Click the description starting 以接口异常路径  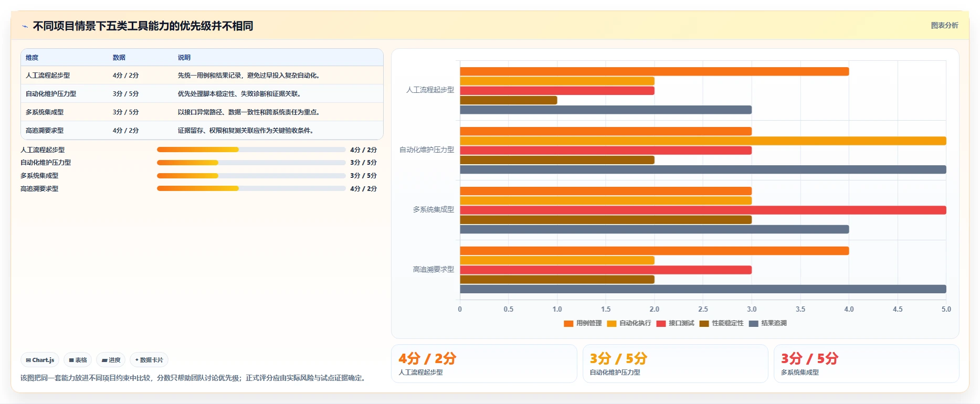(x=249, y=112)
